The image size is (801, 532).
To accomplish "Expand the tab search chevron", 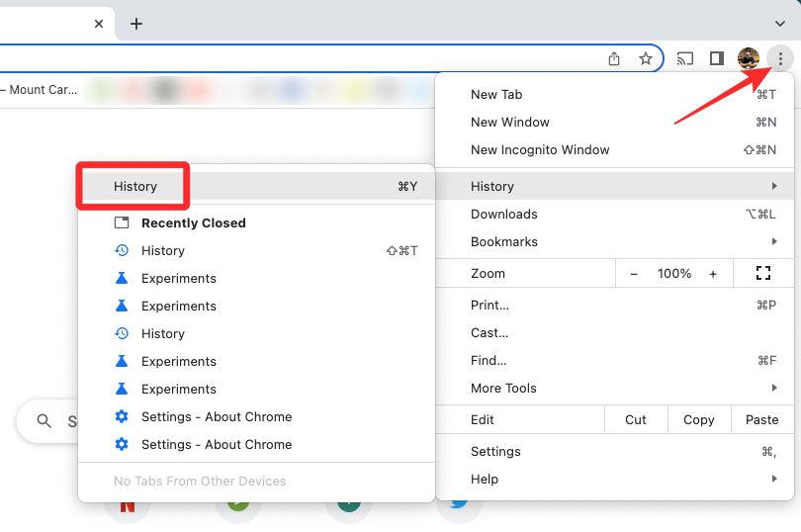I will [x=780, y=24].
